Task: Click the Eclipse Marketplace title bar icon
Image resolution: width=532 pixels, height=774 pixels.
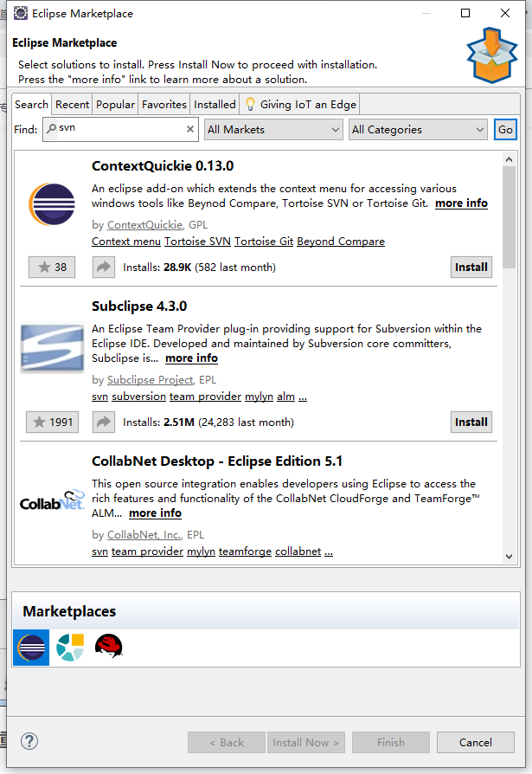Action: tap(21, 13)
